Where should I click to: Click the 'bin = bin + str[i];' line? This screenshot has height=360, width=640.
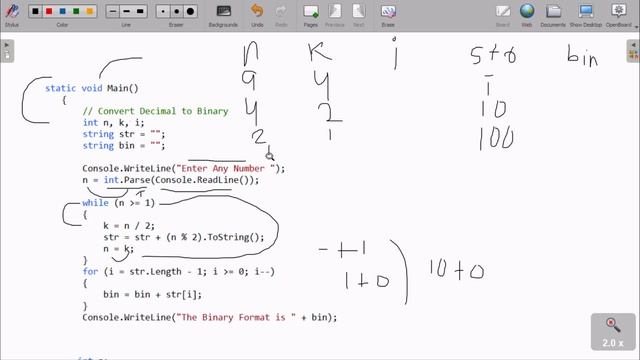[x=152, y=294]
